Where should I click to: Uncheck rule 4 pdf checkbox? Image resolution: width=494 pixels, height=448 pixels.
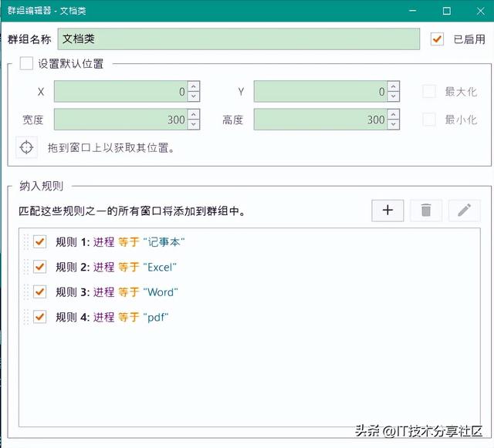[40, 317]
